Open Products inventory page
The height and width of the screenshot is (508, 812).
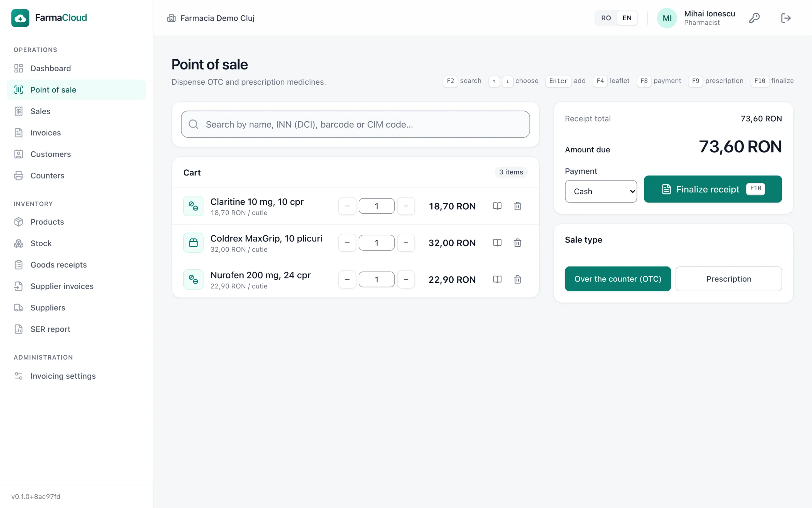76,222
